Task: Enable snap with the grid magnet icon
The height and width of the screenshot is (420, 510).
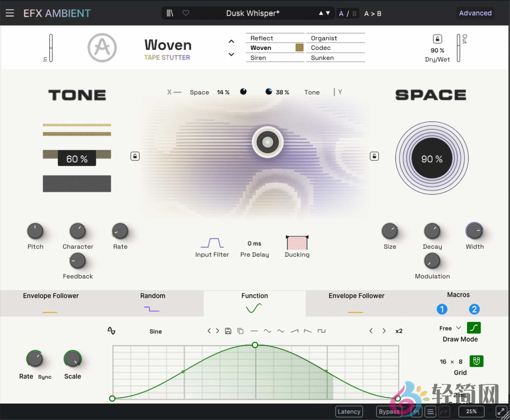Action: pyautogui.click(x=476, y=361)
